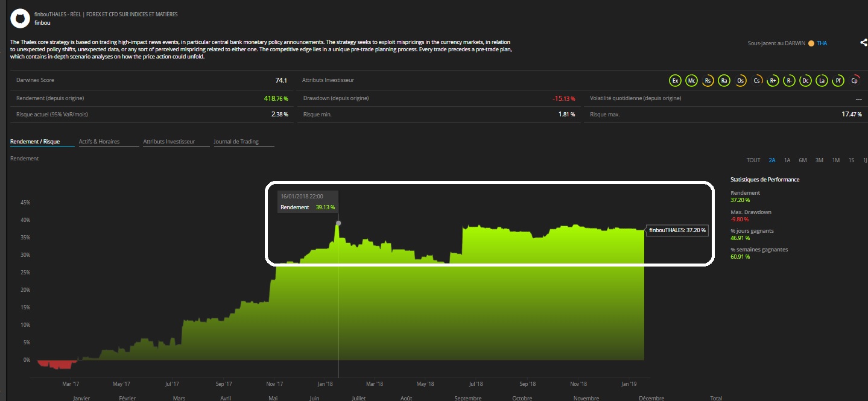Open the Os investor attribute badge
Screen dimensions: 868x401
[741, 81]
